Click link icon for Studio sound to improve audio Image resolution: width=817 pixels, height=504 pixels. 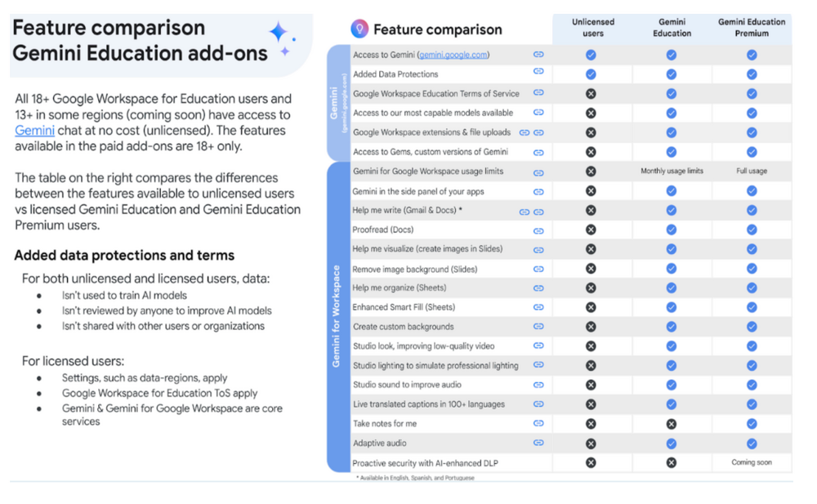click(x=538, y=385)
